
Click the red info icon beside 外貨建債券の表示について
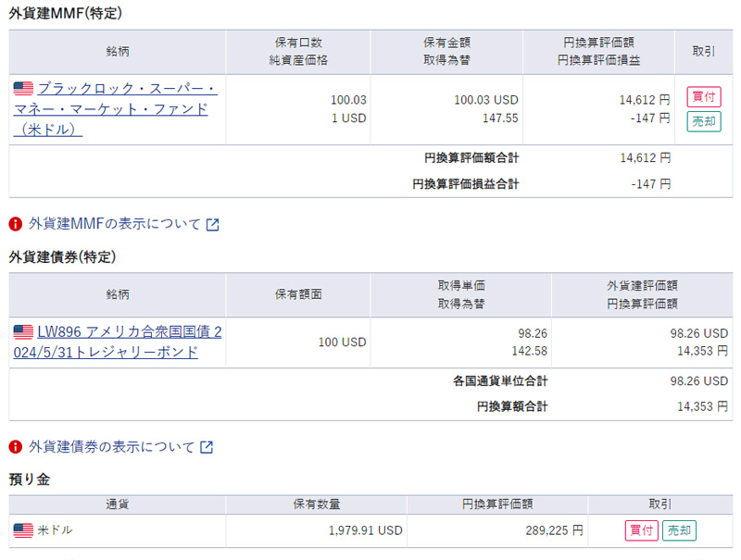[x=16, y=447]
